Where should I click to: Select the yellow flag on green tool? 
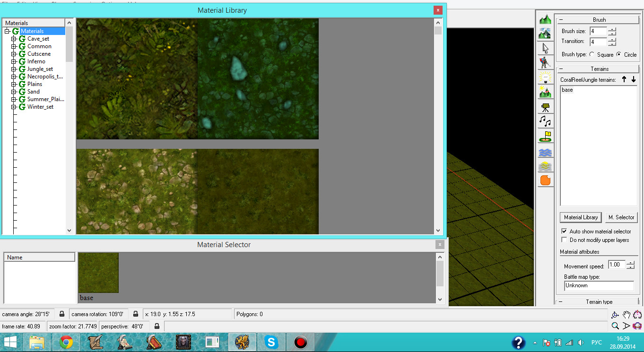(546, 137)
